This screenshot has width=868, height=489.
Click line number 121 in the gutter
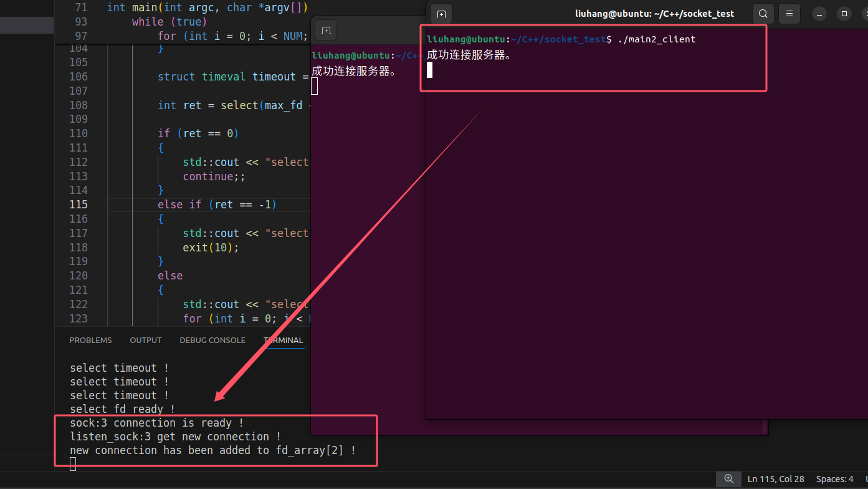click(x=79, y=290)
